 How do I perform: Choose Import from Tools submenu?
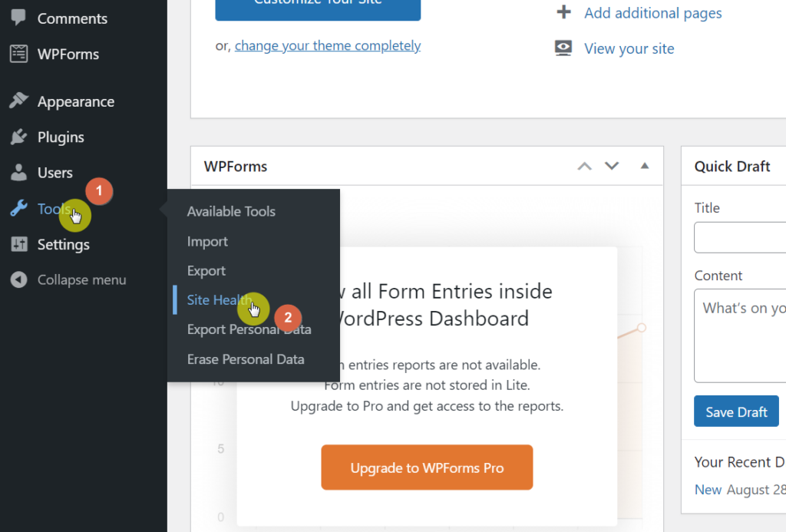point(207,242)
